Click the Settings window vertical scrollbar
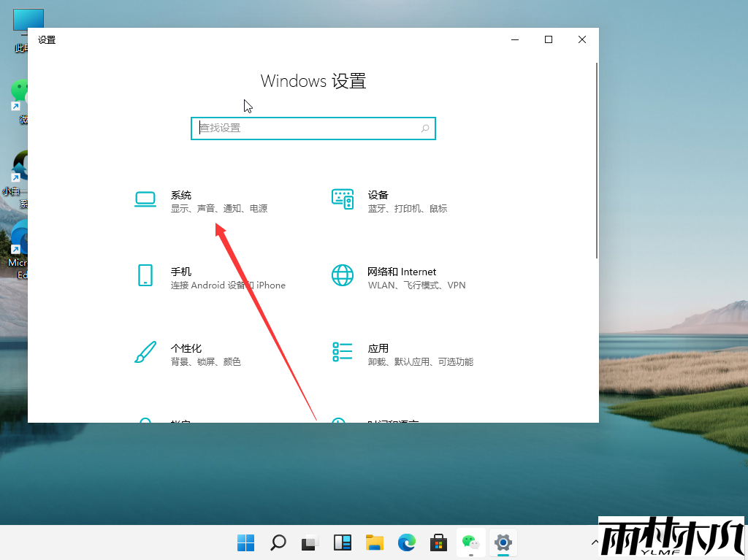This screenshot has width=748, height=560. 596,161
